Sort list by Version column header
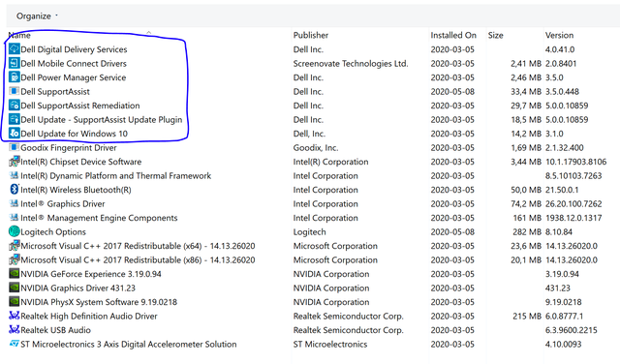The image size is (620, 364). coord(559,35)
